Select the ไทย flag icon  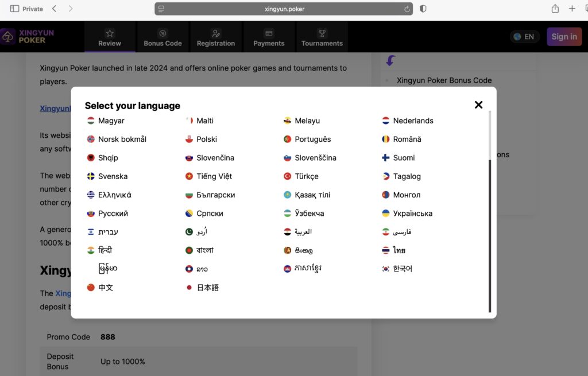(385, 250)
